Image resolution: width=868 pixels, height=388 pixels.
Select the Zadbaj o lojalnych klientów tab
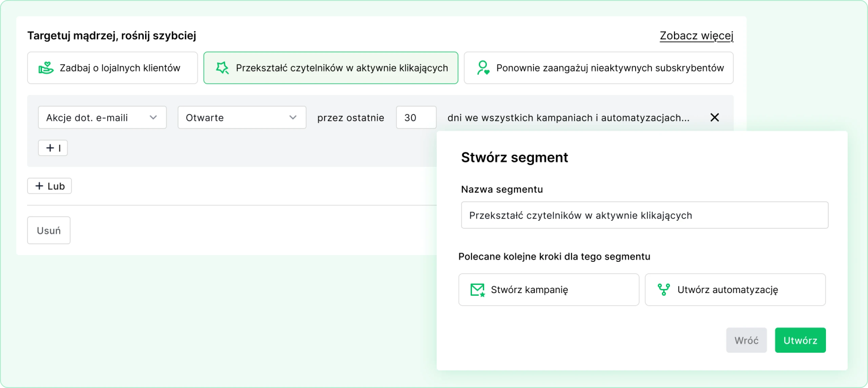112,68
